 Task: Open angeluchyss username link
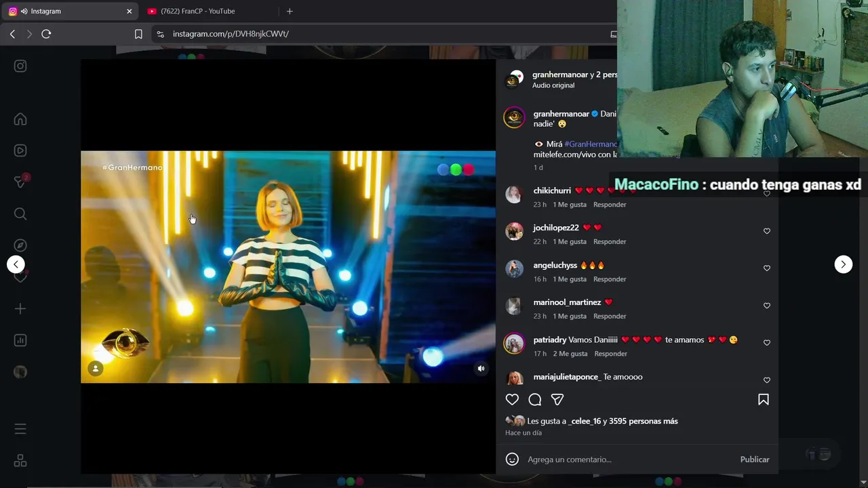(x=555, y=266)
